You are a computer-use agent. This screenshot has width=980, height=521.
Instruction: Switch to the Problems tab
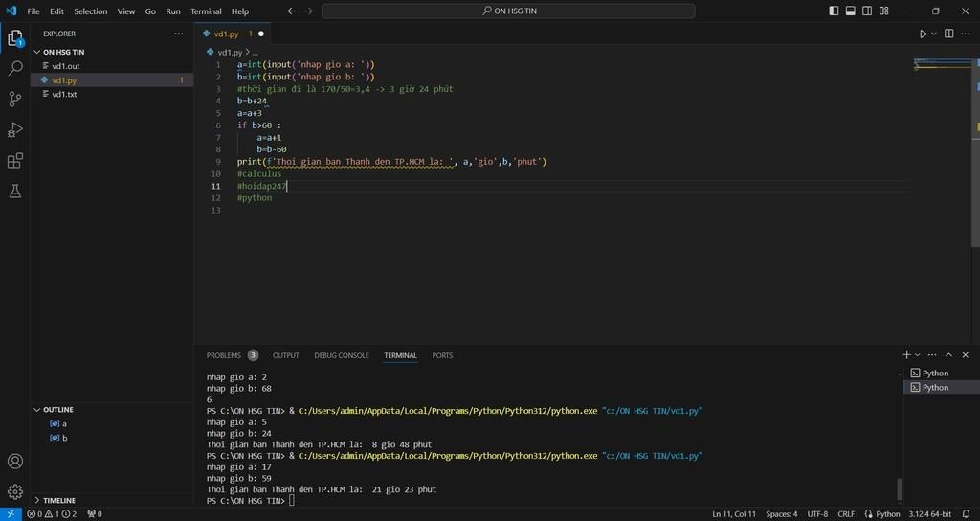pyautogui.click(x=224, y=355)
